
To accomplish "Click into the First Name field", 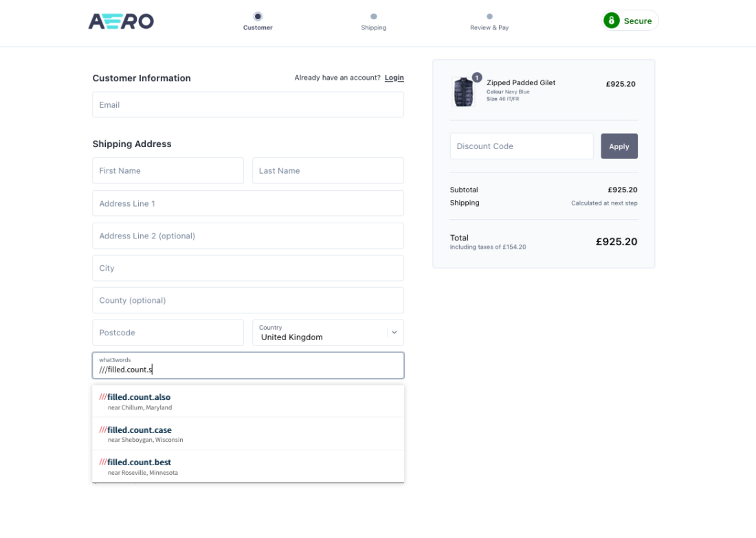I will pyautogui.click(x=168, y=170).
